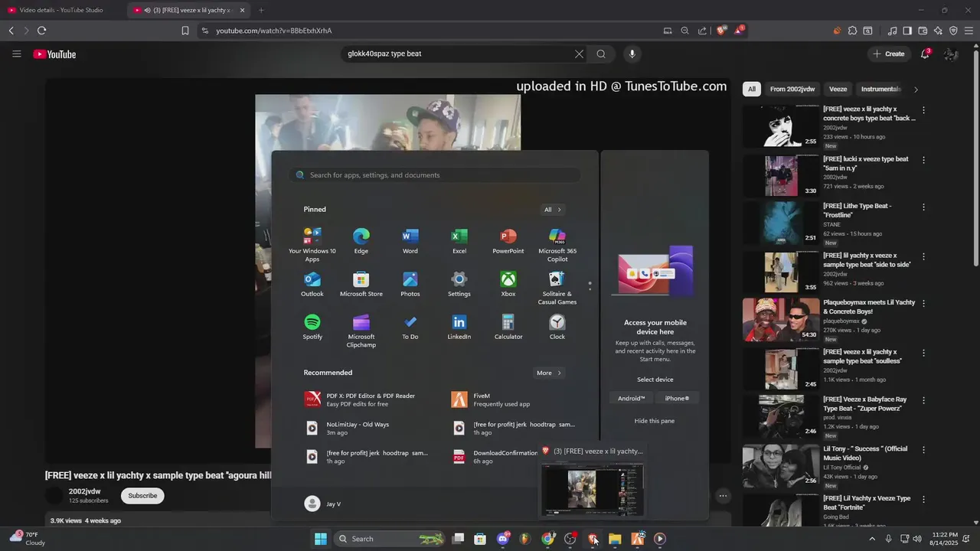
Task: Open Jay V user account
Action: point(322,504)
